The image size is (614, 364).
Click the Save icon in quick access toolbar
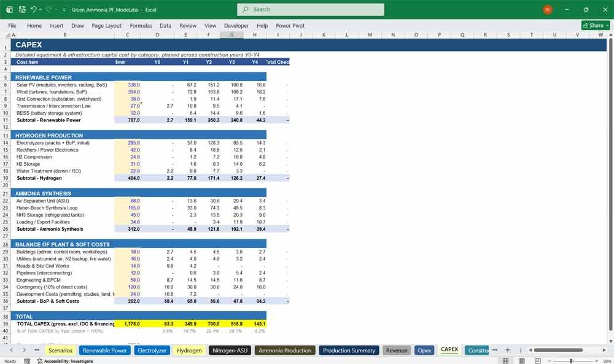(22, 9)
